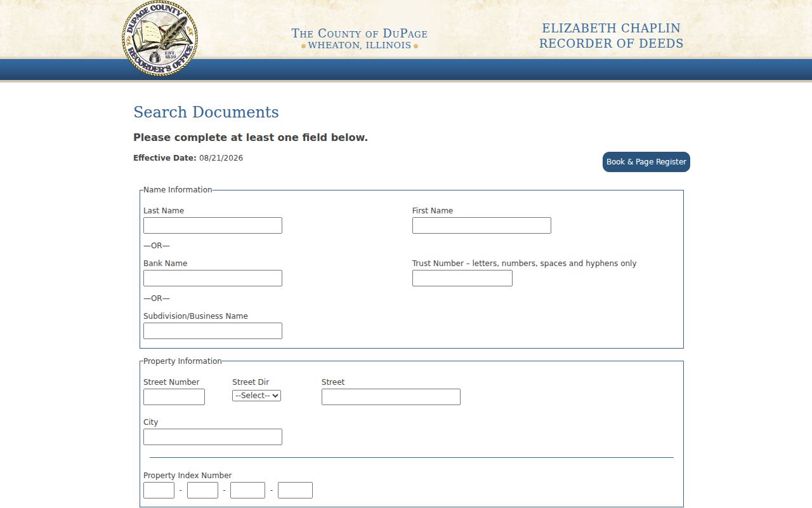The width and height of the screenshot is (812, 508).
Task: Click the 'Wheaton, Illinois' subtitle
Action: (360, 46)
